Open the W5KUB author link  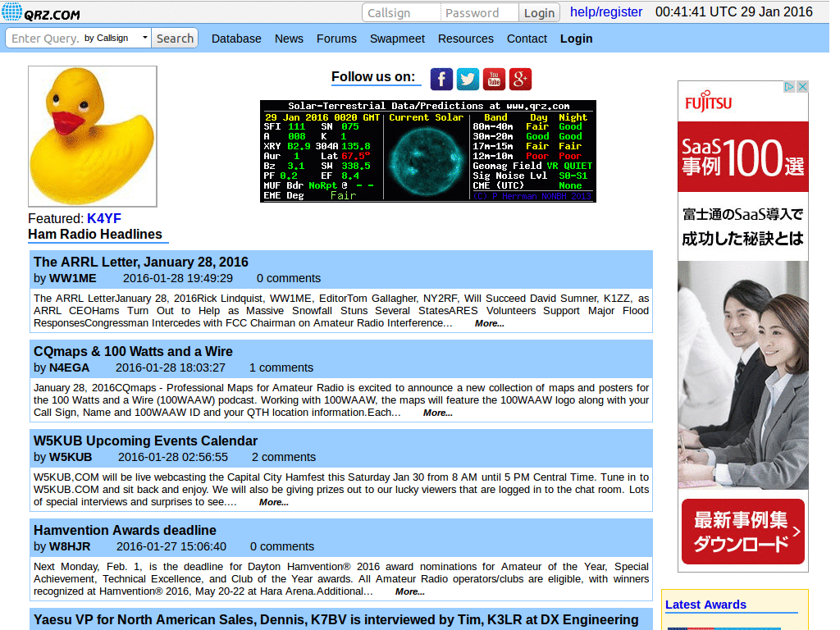coord(71,458)
